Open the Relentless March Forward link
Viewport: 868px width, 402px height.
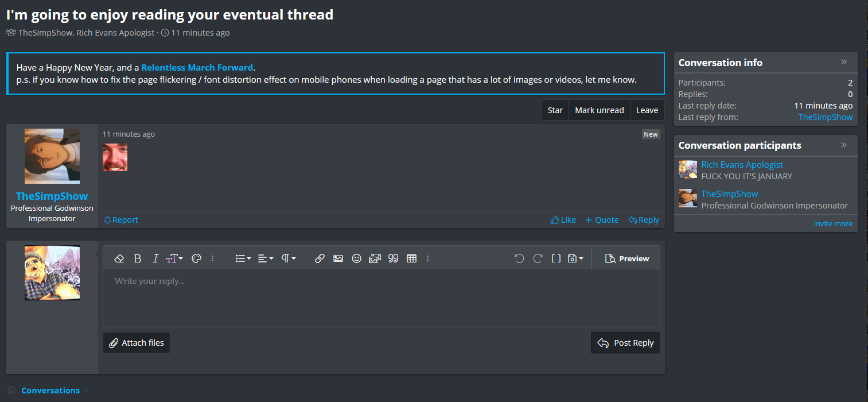tap(197, 68)
